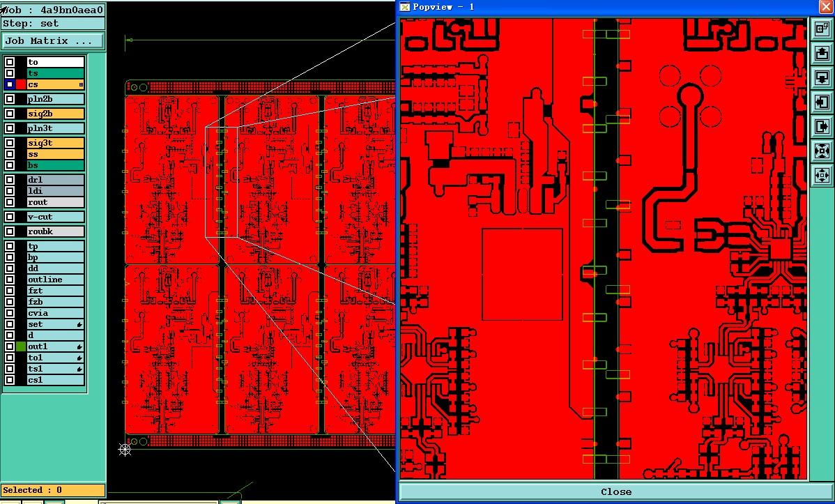The width and height of the screenshot is (835, 504).
Task: Toggle display checkbox for the ts layer
Action: tap(10, 73)
